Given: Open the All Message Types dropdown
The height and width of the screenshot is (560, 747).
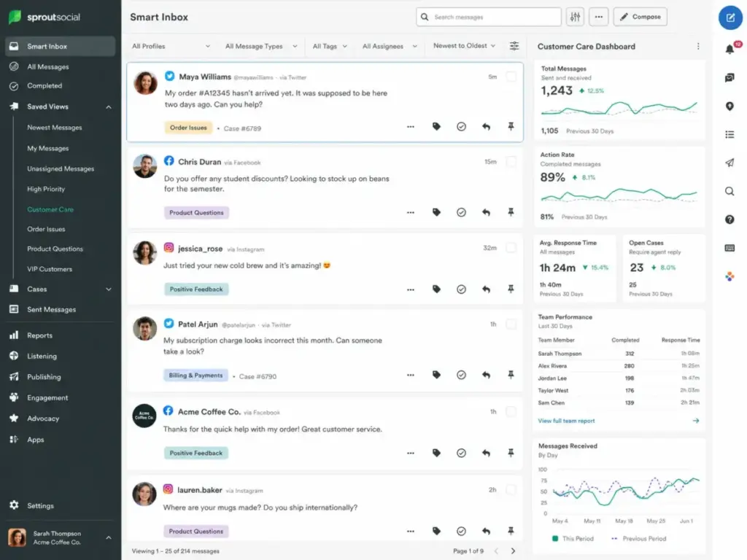Looking at the screenshot, I should click(x=261, y=46).
